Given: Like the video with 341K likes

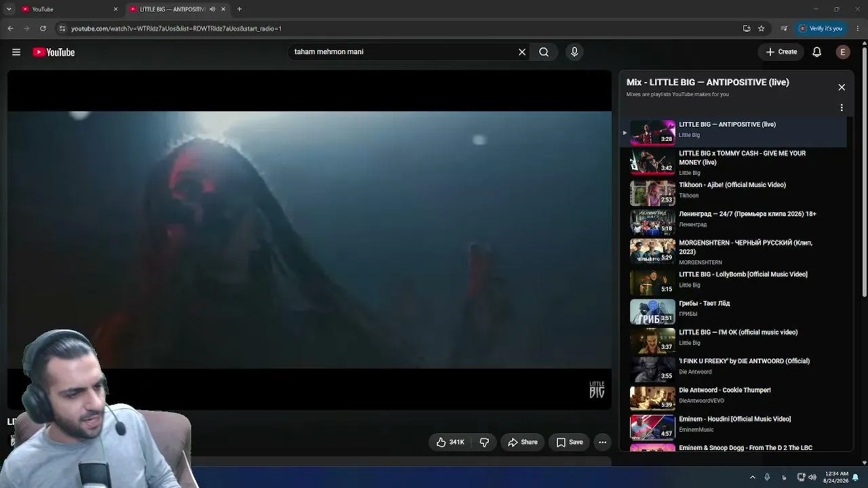Looking at the screenshot, I should tap(450, 443).
